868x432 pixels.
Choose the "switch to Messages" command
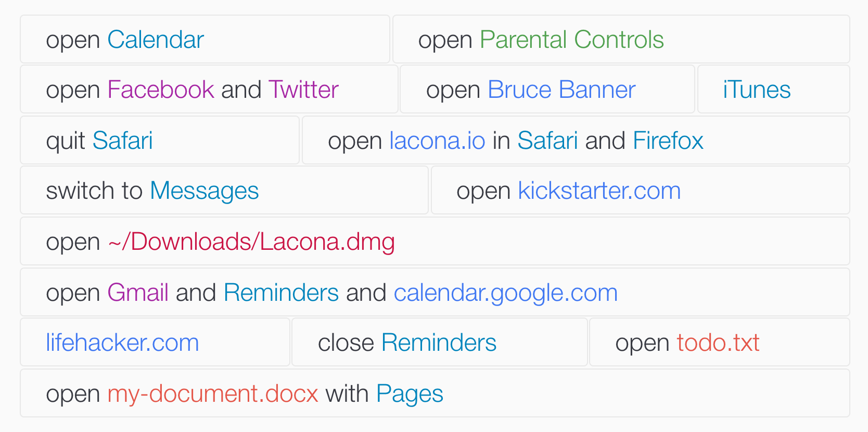click(224, 190)
